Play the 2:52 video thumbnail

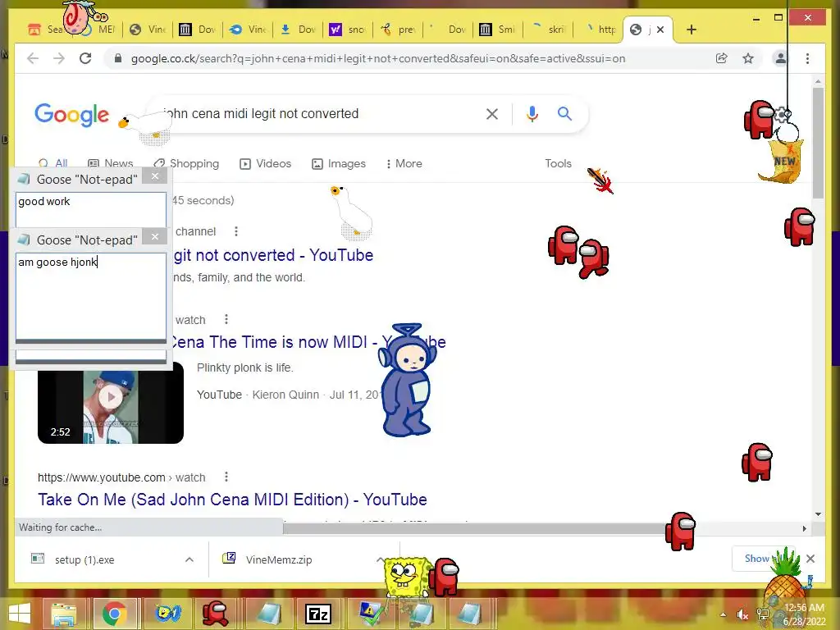[111, 403]
